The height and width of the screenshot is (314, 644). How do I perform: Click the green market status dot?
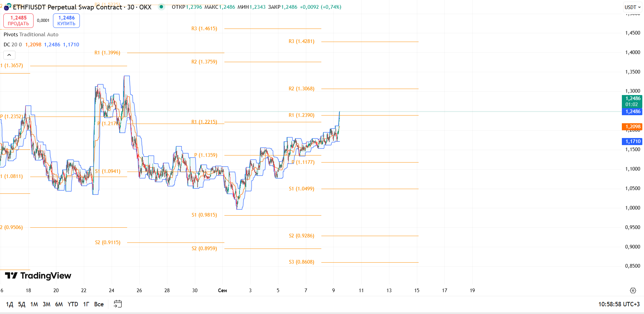[161, 7]
